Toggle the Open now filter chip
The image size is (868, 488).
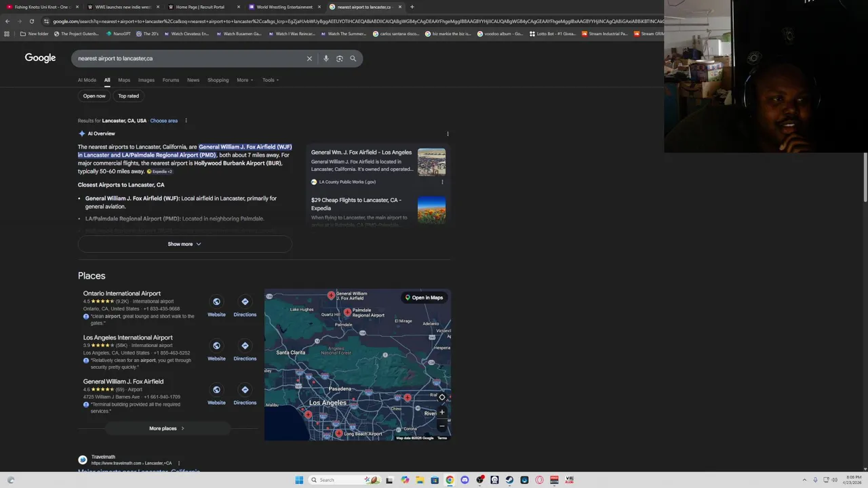tap(94, 96)
